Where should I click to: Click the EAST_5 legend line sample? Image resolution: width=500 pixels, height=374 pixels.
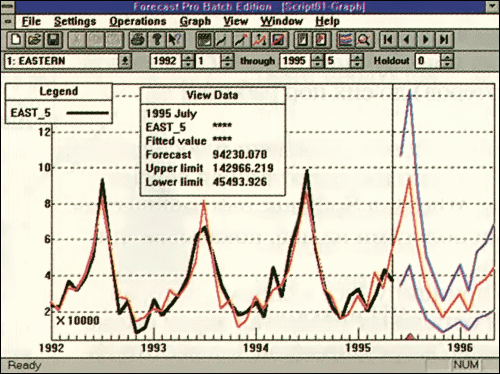[x=87, y=113]
